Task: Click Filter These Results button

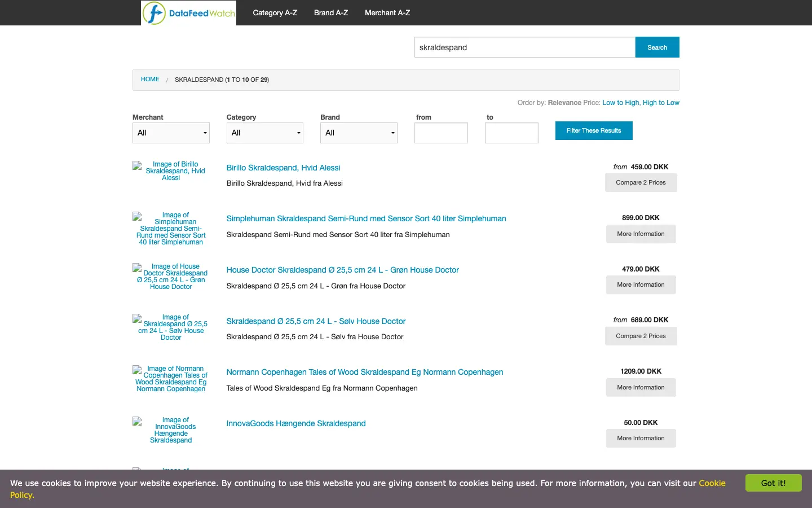Action: (x=594, y=130)
